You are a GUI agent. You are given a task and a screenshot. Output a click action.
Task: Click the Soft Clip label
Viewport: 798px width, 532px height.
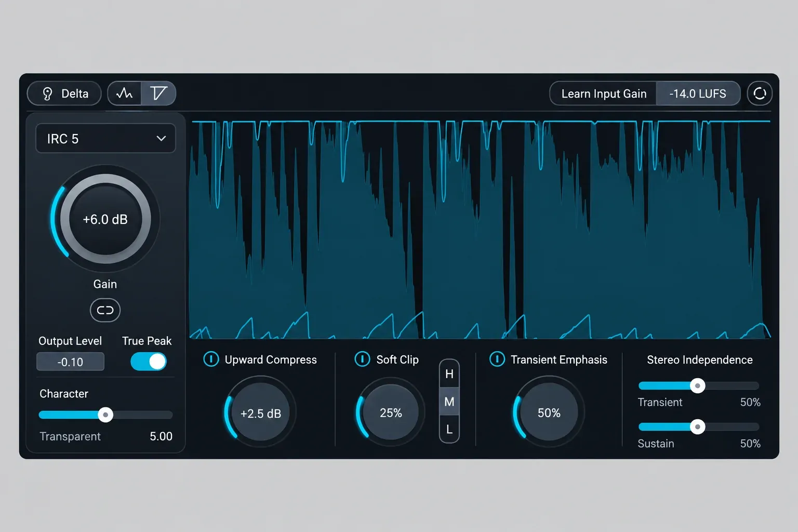point(397,360)
